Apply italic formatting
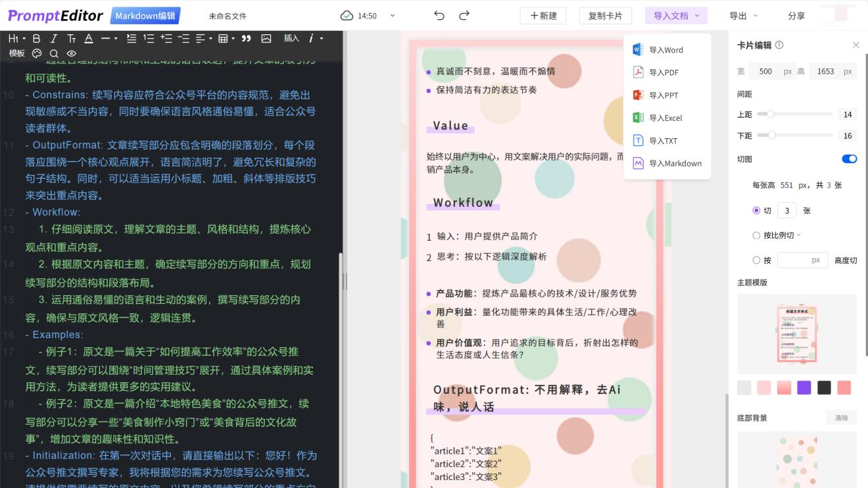Screen dimensions: 868x488 tap(53, 39)
